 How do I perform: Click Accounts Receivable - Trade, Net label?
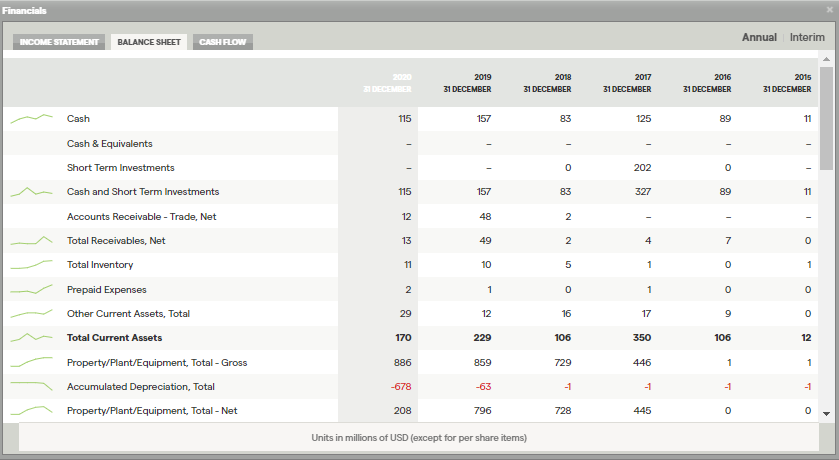(141, 217)
